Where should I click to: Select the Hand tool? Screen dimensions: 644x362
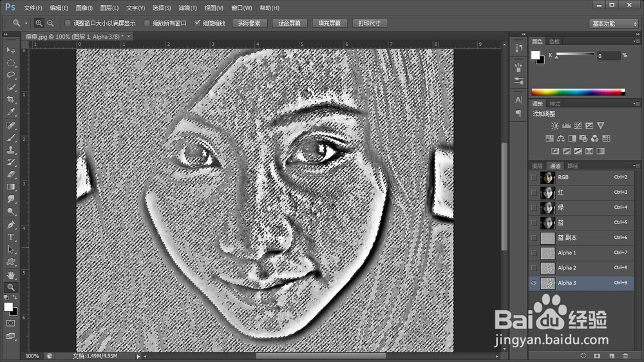click(11, 275)
